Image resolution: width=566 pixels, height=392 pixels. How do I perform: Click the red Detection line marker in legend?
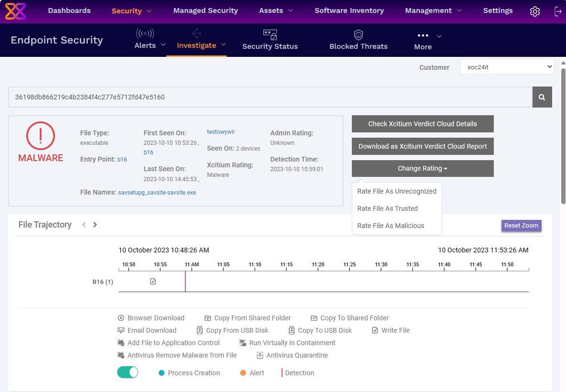point(282,373)
